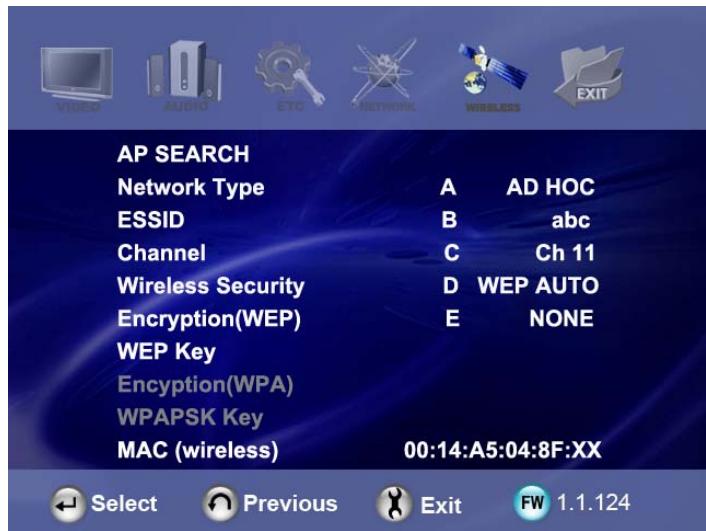Select the Wireless Security label
The height and width of the screenshot is (531, 706).
[210, 286]
